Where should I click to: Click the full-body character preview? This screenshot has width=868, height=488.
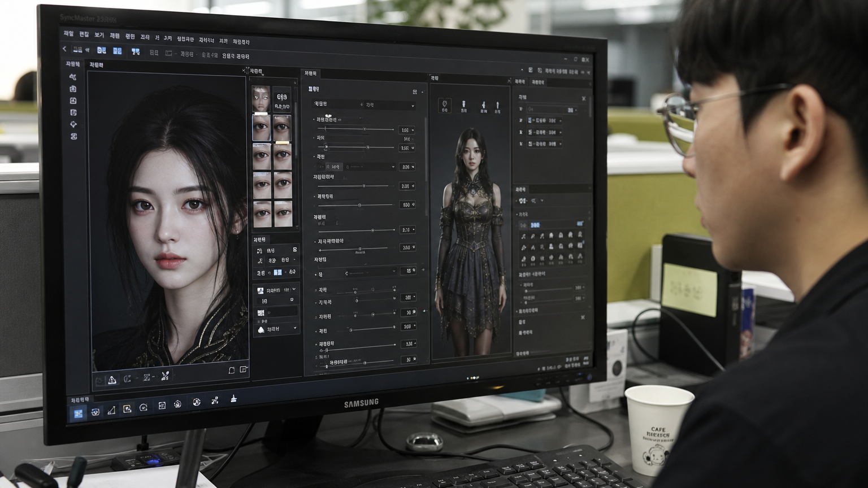pos(470,237)
